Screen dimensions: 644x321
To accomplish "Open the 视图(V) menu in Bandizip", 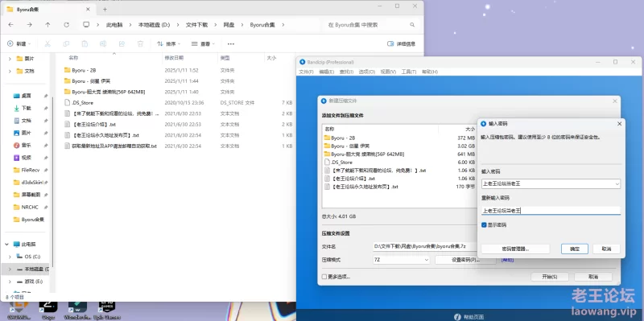I will (388, 72).
